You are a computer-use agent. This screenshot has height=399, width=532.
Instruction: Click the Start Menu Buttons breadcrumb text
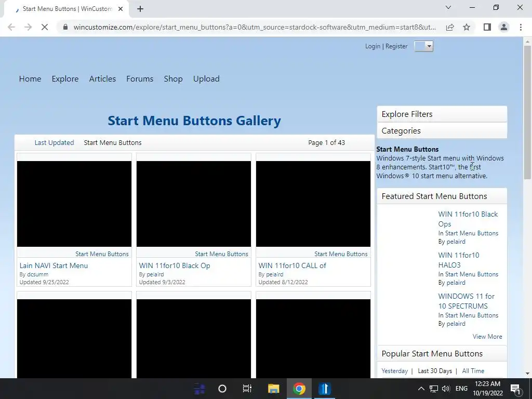tap(113, 142)
